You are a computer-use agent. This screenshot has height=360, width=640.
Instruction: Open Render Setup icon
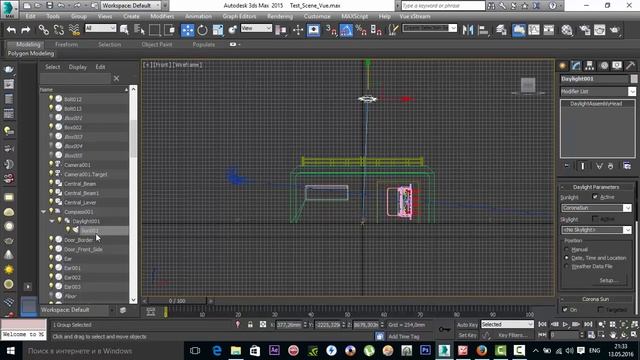584,30
